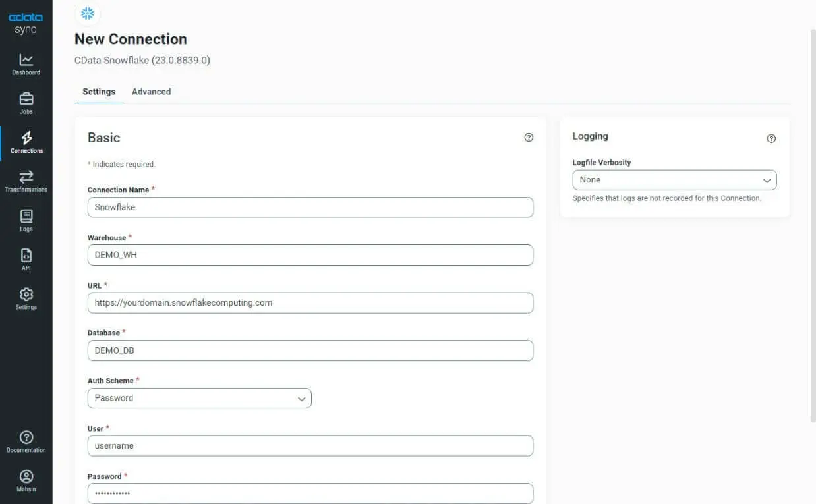Open the Logfile Verbosity dropdown
The height and width of the screenshot is (504, 816).
pos(674,179)
